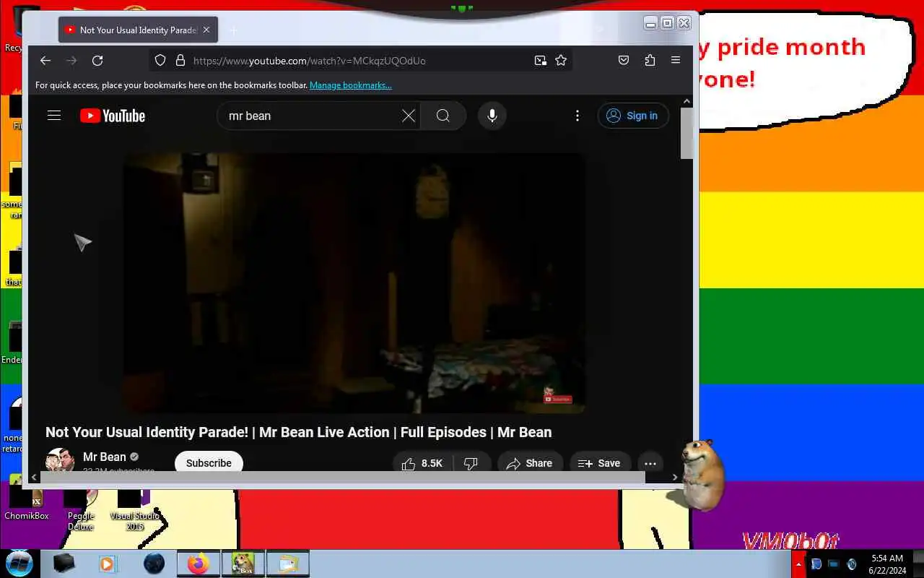Screen dimensions: 924x578
Task: Launch Windows Media Player from taskbar
Action: [108, 563]
